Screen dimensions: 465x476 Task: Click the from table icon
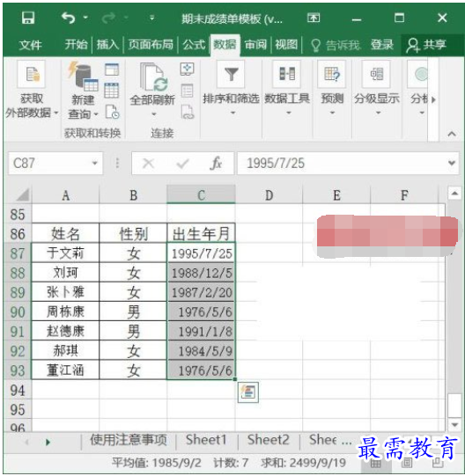[112, 91]
